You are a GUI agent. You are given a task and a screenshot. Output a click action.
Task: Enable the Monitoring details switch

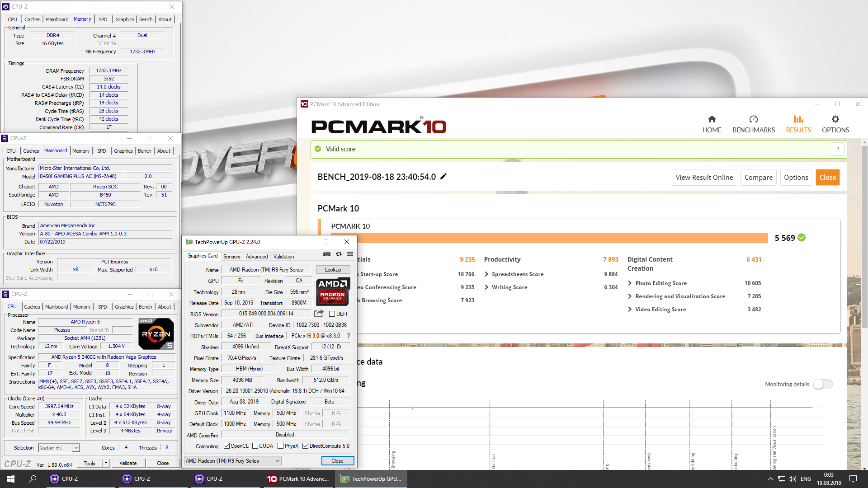(822, 384)
